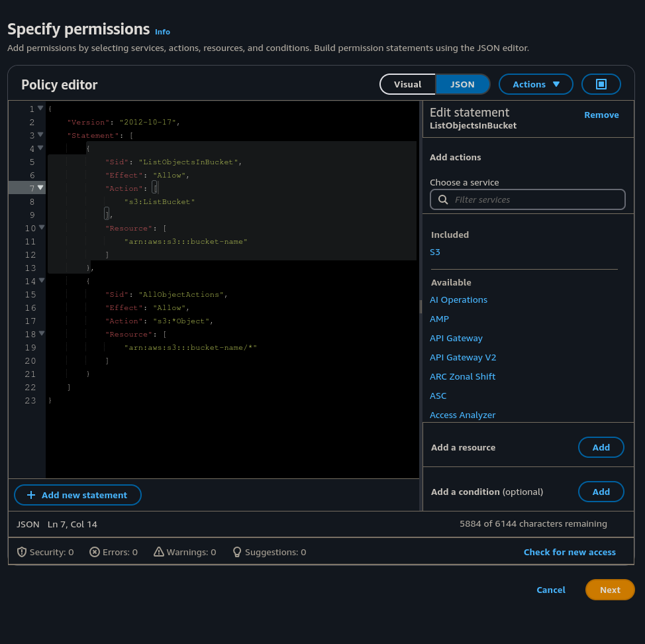Click the plus icon on Add new statement
Screen dimensions: 645x644
pos(30,495)
